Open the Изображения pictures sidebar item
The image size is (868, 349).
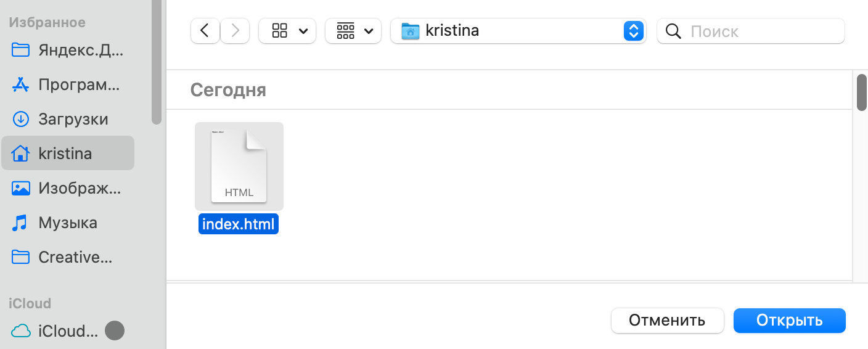(x=68, y=188)
